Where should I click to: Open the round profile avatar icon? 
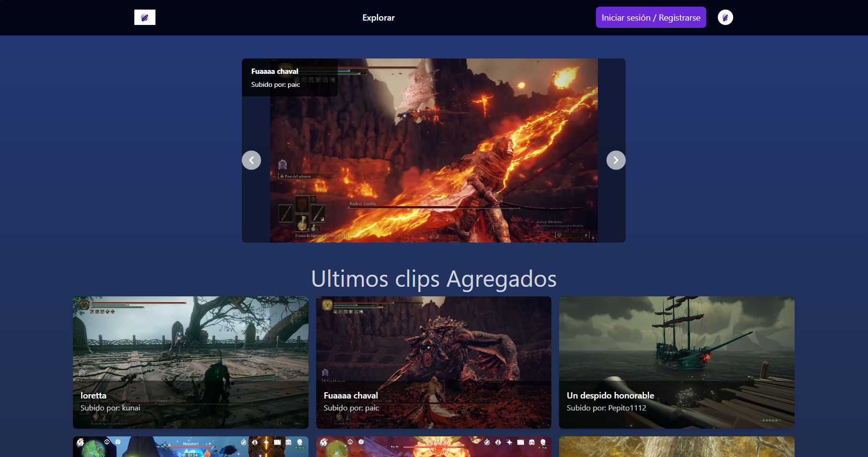pos(725,17)
